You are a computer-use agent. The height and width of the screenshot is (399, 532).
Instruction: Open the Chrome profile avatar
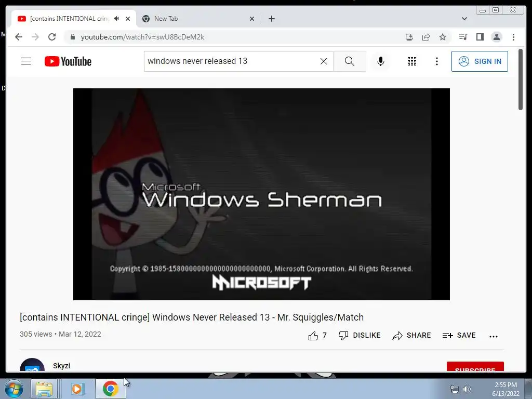[496, 37]
